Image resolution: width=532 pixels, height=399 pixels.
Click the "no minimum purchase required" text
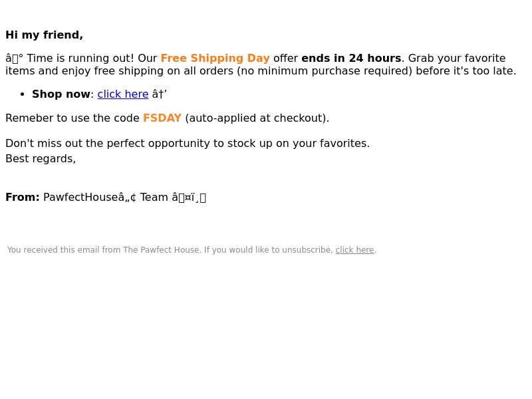[326, 71]
